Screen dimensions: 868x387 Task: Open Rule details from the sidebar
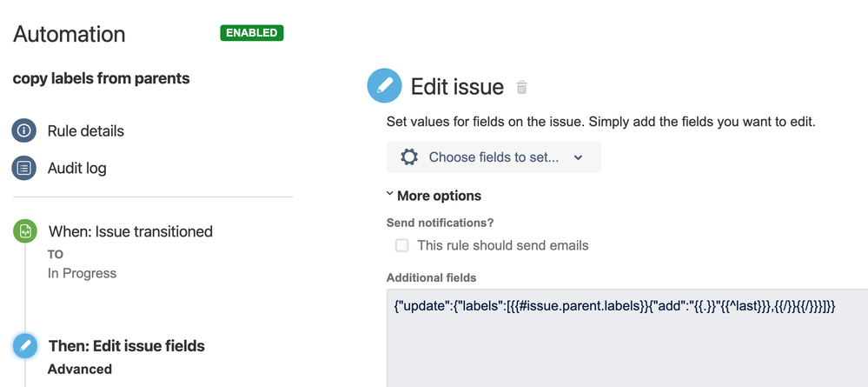coord(86,131)
